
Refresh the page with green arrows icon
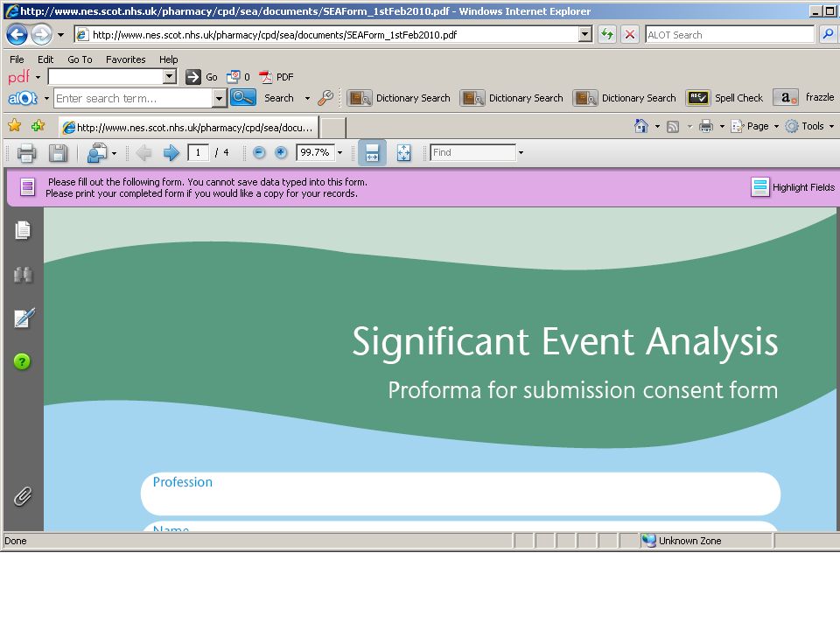tap(607, 35)
